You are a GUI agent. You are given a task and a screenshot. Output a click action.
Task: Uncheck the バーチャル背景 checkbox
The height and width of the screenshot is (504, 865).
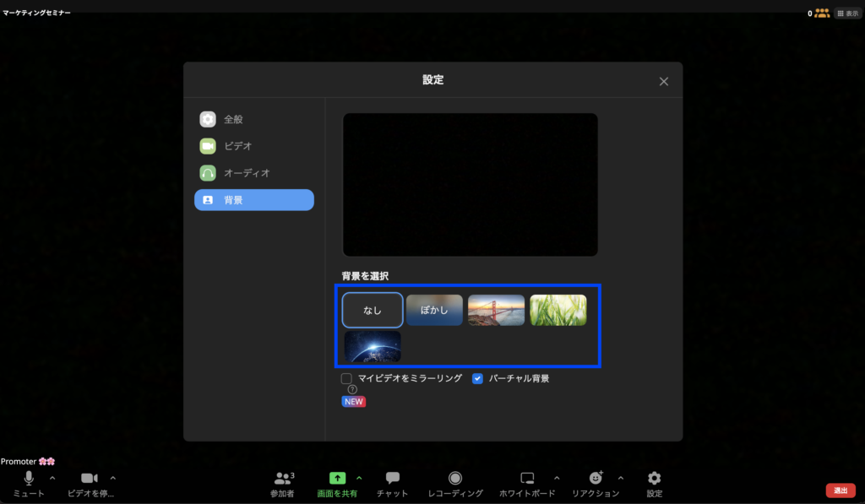pos(477,379)
